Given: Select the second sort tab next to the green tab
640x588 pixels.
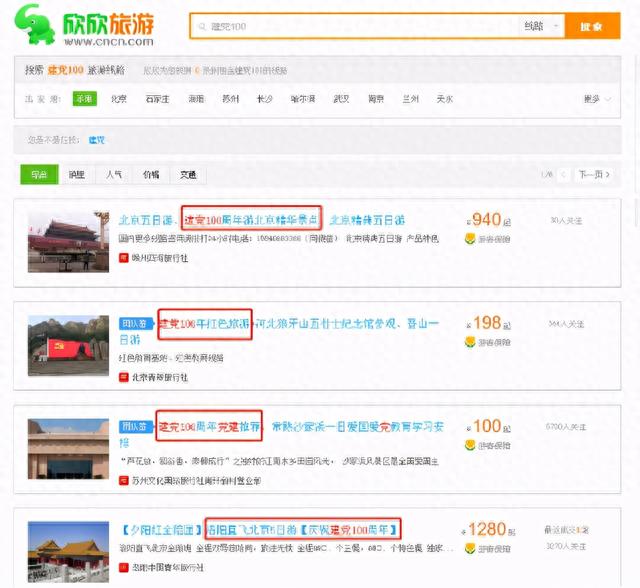Looking at the screenshot, I should [77, 175].
